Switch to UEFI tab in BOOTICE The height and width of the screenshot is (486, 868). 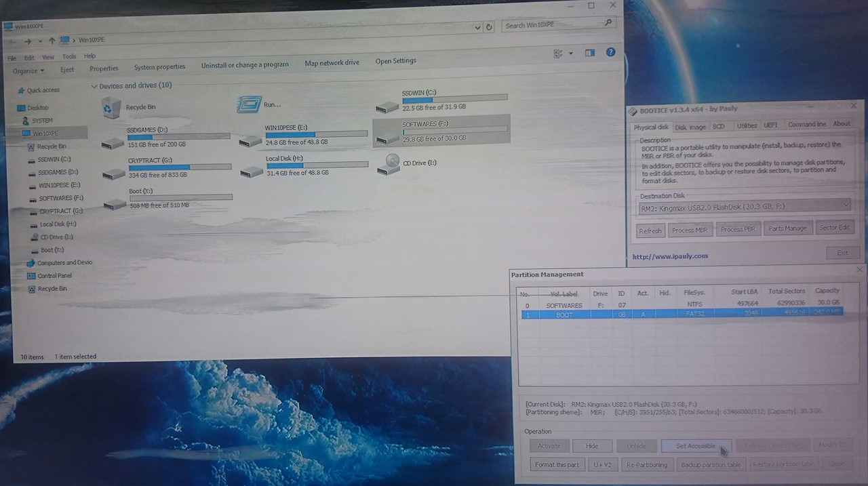point(770,125)
